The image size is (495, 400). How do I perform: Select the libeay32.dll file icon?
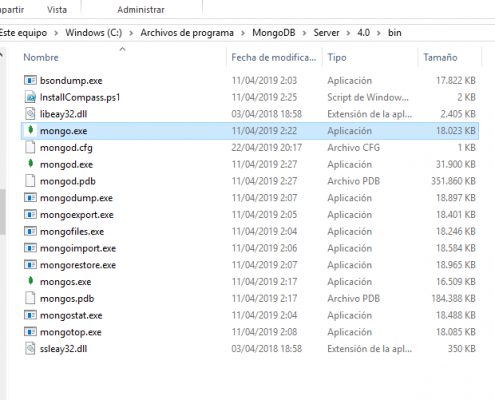click(30, 114)
